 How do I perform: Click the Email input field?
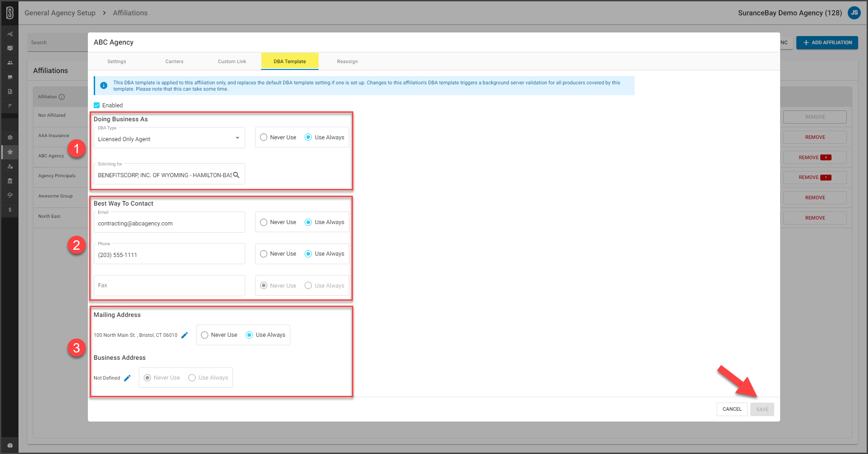tap(169, 222)
